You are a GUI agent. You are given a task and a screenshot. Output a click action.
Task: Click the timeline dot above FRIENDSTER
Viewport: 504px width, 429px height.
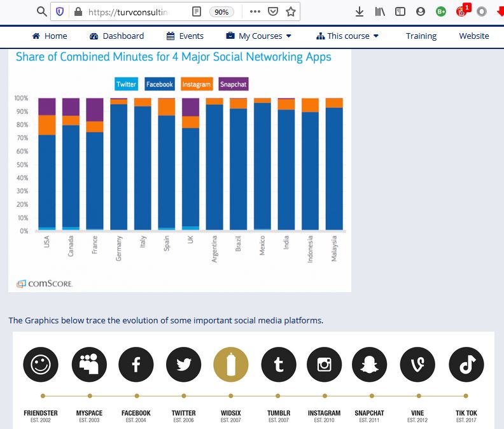point(43,396)
